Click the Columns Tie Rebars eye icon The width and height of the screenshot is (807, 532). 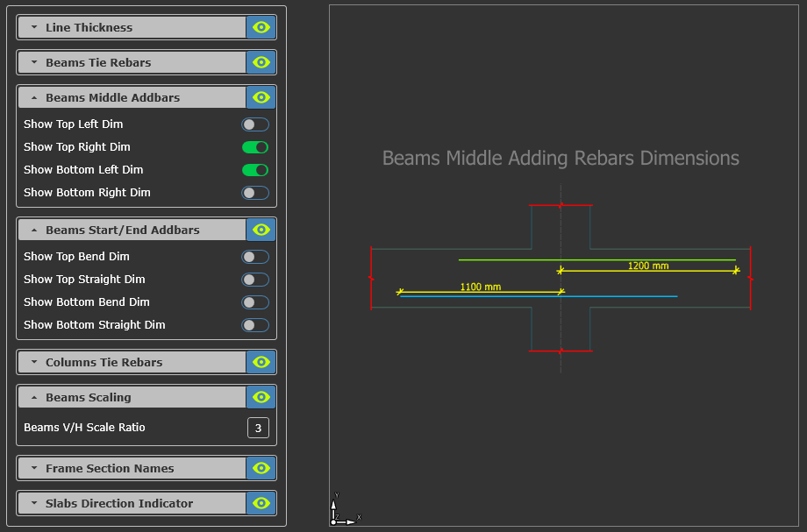pyautogui.click(x=261, y=362)
